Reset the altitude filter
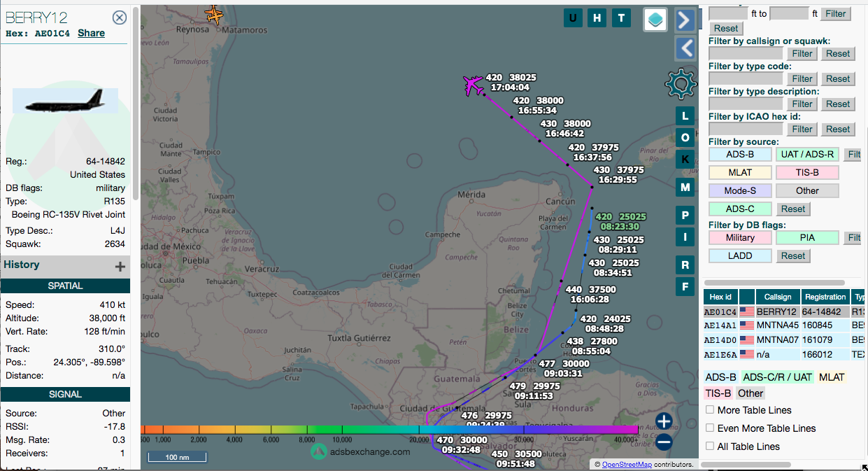Viewport: 868px width, 471px height. [725, 29]
